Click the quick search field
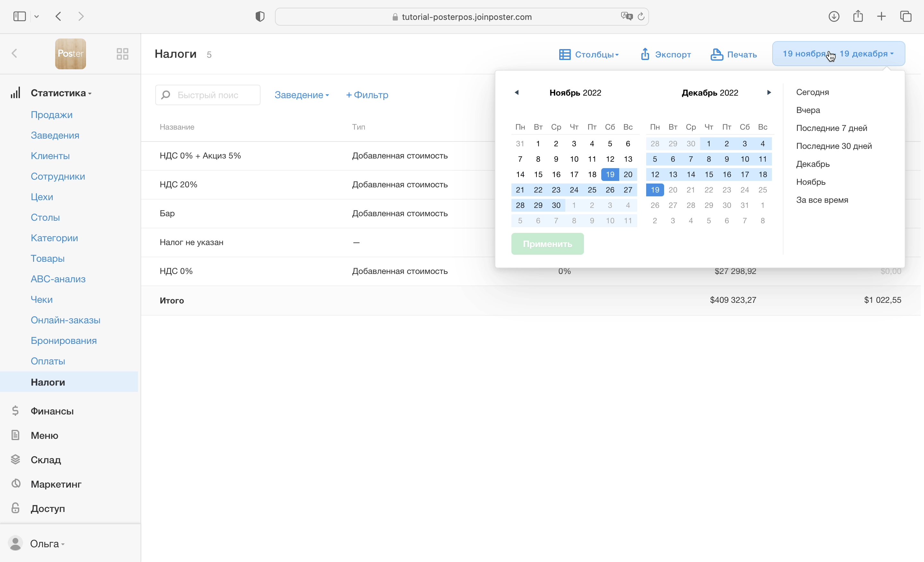The height and width of the screenshot is (562, 924). pos(208,95)
